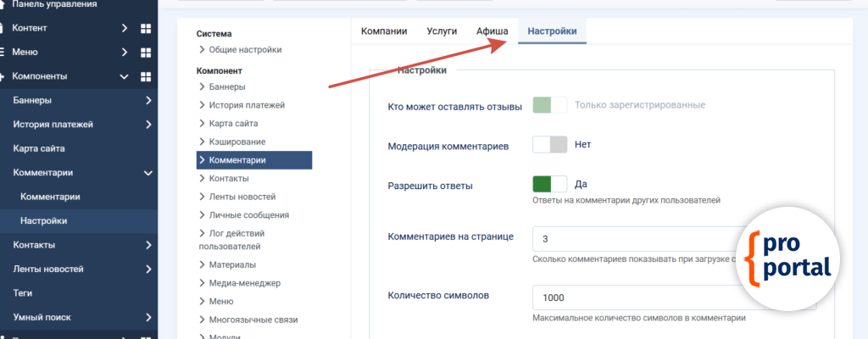Disable the 'Разрешить ответы' switch
This screenshot has width=868, height=339.
pyautogui.click(x=549, y=184)
